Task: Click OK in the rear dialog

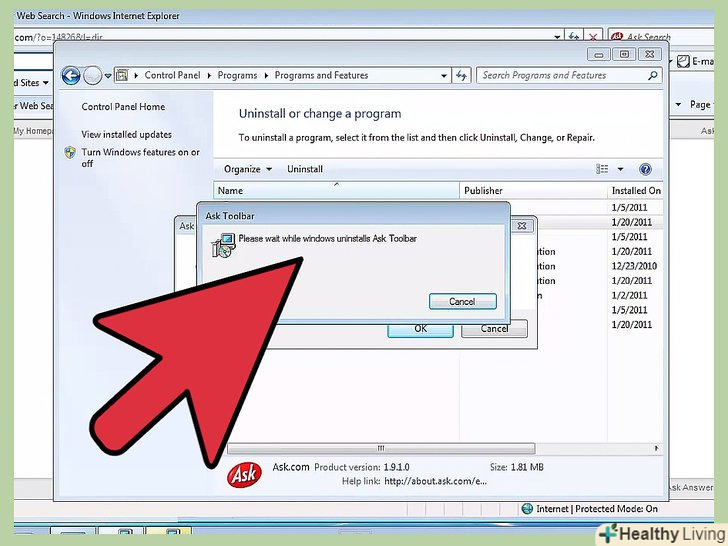Action: (x=420, y=329)
